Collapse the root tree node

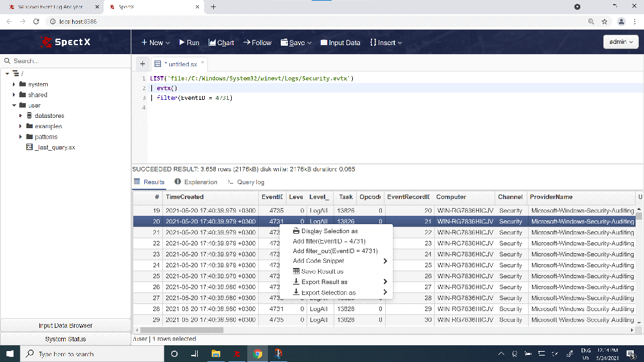click(x=7, y=73)
